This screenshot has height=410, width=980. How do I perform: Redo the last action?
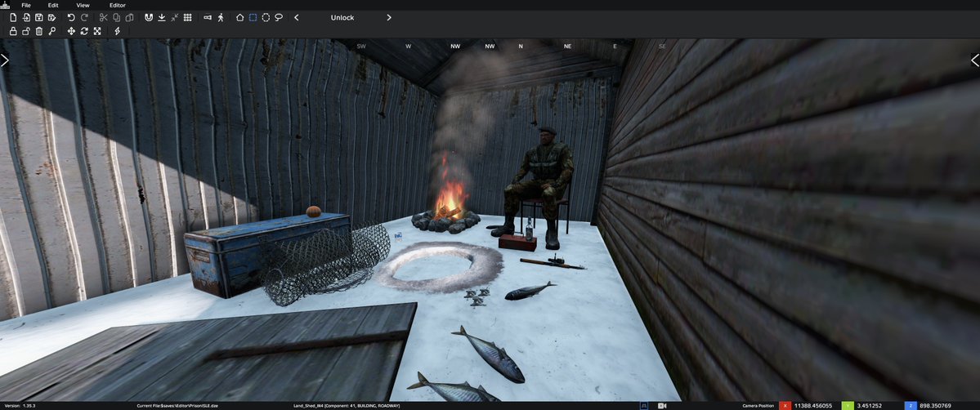pyautogui.click(x=84, y=17)
